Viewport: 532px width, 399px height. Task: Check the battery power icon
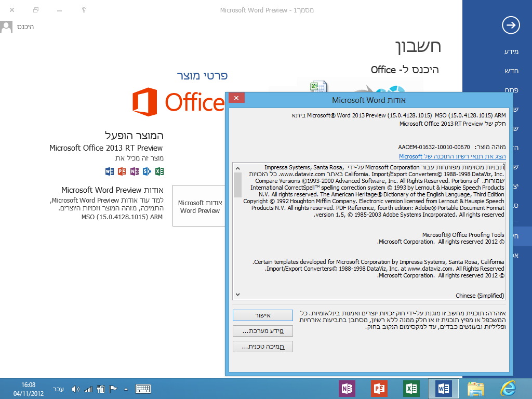(x=101, y=389)
